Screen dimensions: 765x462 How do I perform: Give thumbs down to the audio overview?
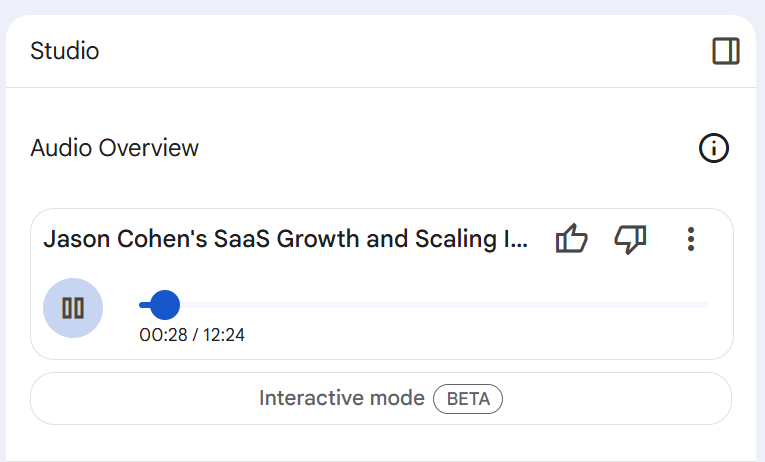point(630,239)
